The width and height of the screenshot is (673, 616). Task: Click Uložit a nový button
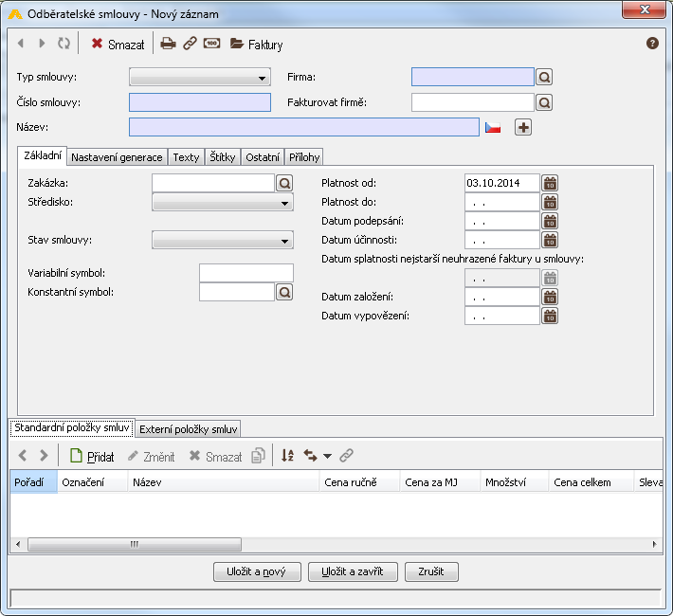pyautogui.click(x=257, y=571)
